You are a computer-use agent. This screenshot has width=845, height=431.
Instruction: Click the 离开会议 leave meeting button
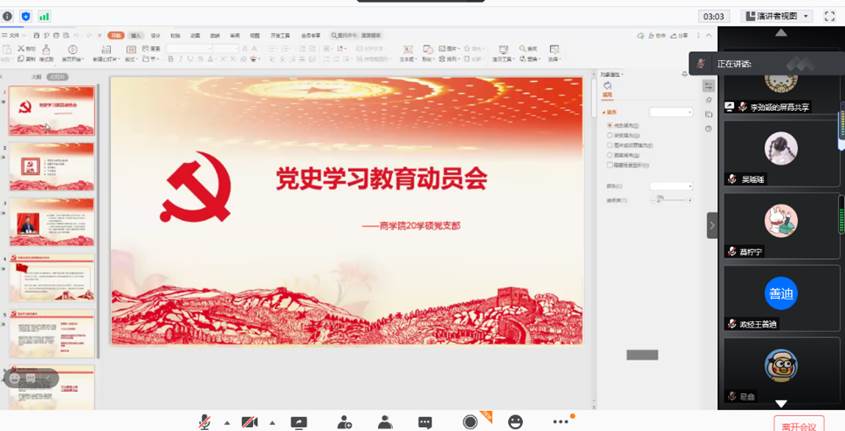798,425
